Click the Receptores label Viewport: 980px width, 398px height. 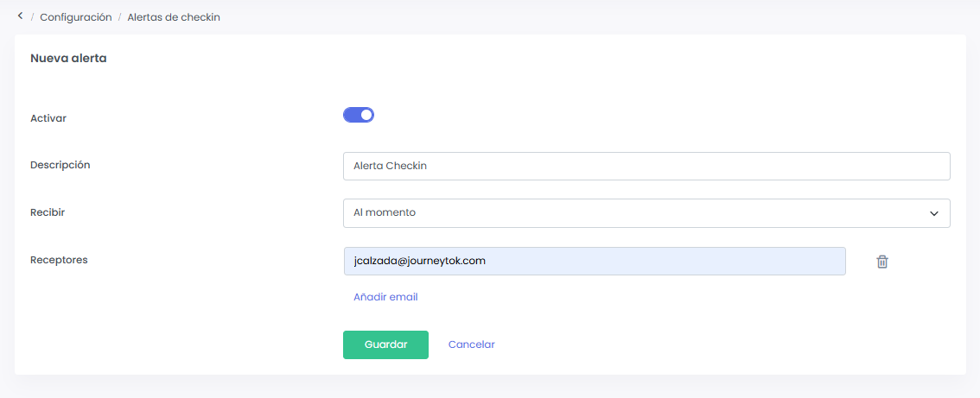pyautogui.click(x=59, y=259)
